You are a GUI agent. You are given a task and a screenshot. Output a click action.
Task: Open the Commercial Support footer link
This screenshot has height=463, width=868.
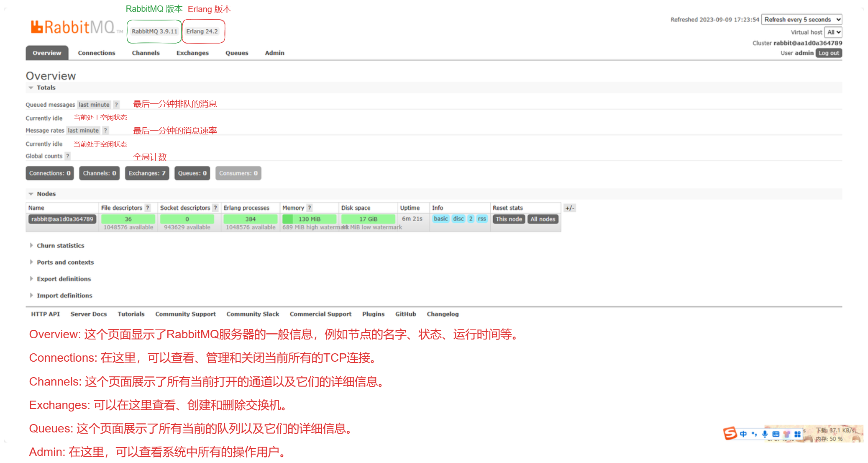point(320,314)
